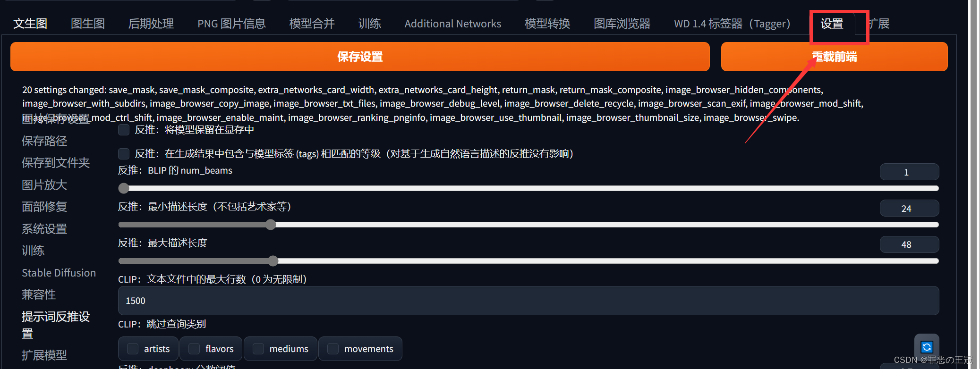
Task: Open 图片放大 settings section
Action: (x=44, y=185)
